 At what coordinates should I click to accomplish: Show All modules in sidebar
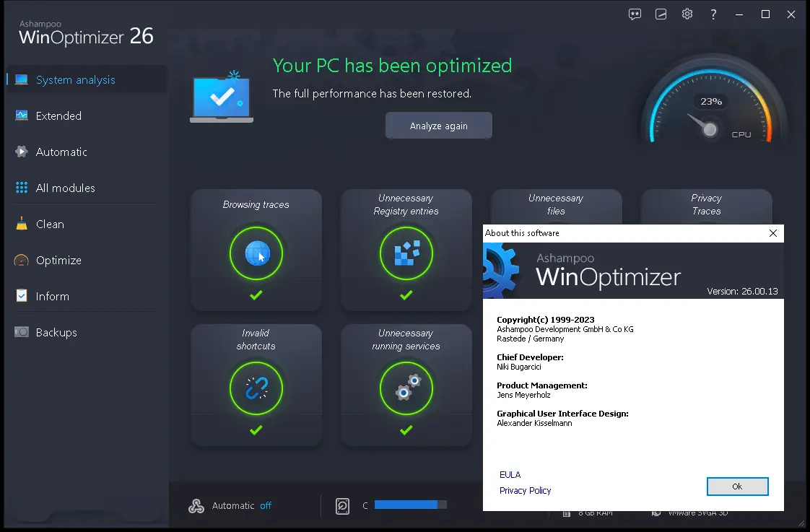coord(65,188)
